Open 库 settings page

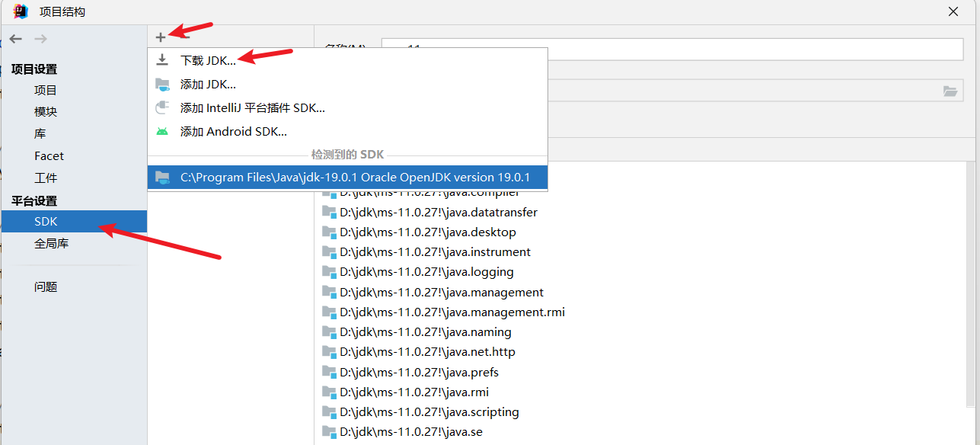[40, 133]
